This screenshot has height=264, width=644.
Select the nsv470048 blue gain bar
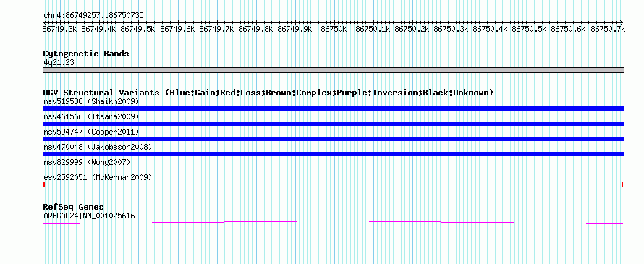pos(333,154)
